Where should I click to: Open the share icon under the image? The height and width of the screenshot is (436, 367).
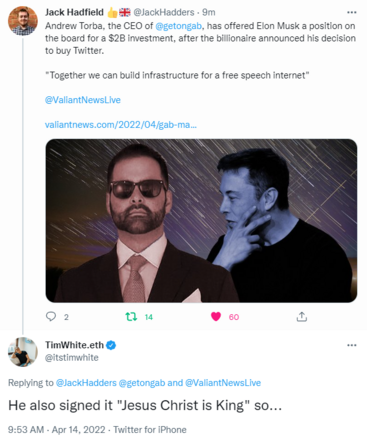[301, 317]
